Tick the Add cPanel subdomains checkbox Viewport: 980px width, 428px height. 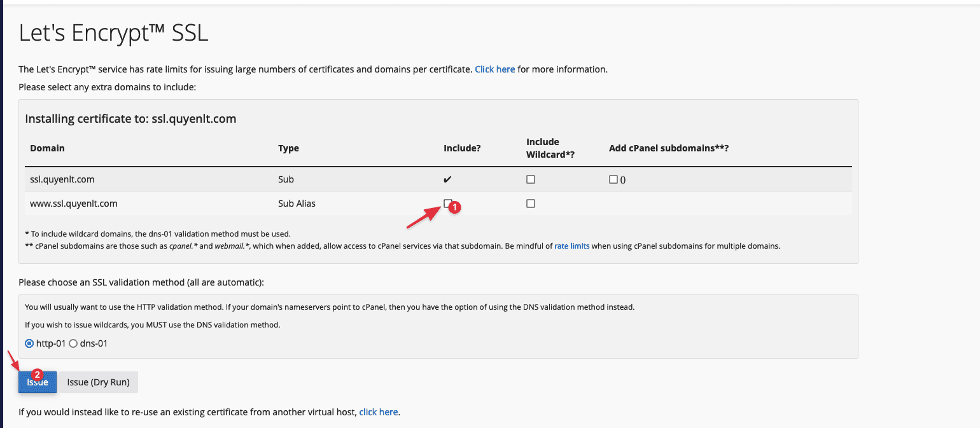tap(613, 179)
